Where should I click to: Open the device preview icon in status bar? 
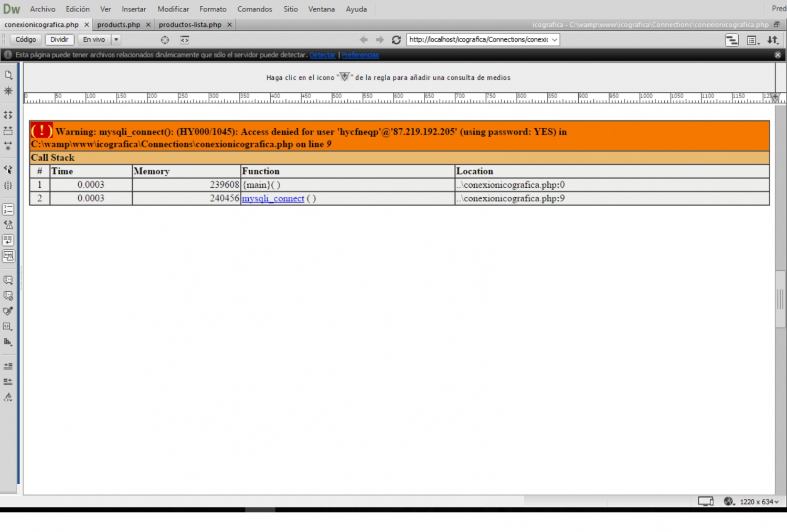(x=706, y=502)
